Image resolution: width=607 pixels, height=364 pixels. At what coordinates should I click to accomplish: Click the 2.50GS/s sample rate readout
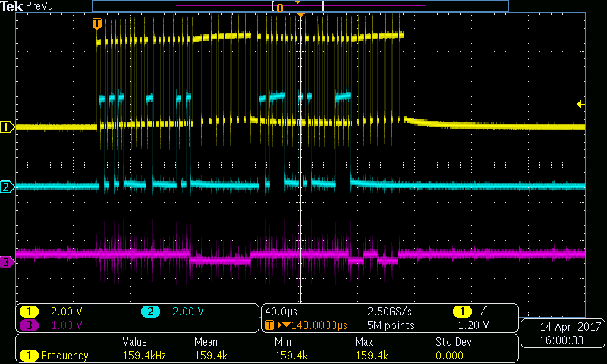(x=389, y=312)
